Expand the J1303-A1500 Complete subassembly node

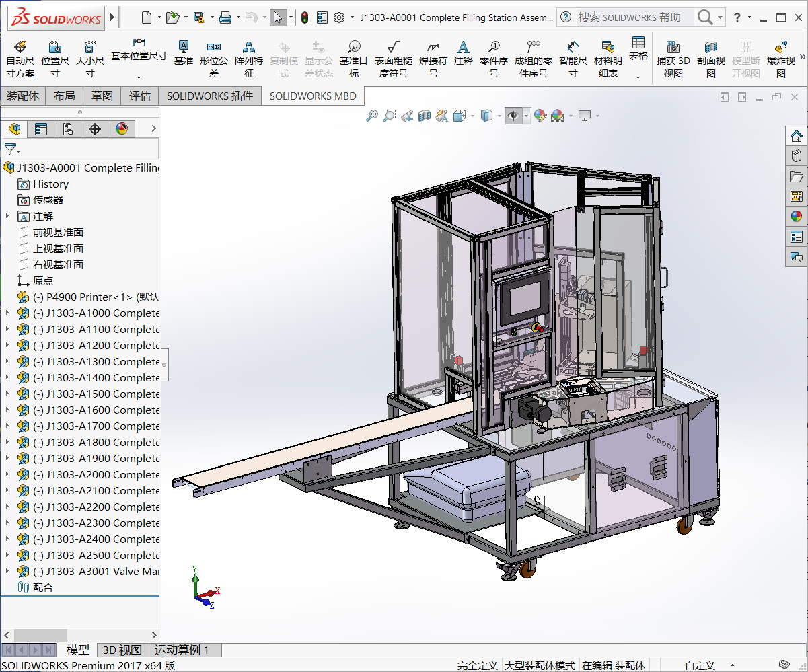[x=7, y=394]
